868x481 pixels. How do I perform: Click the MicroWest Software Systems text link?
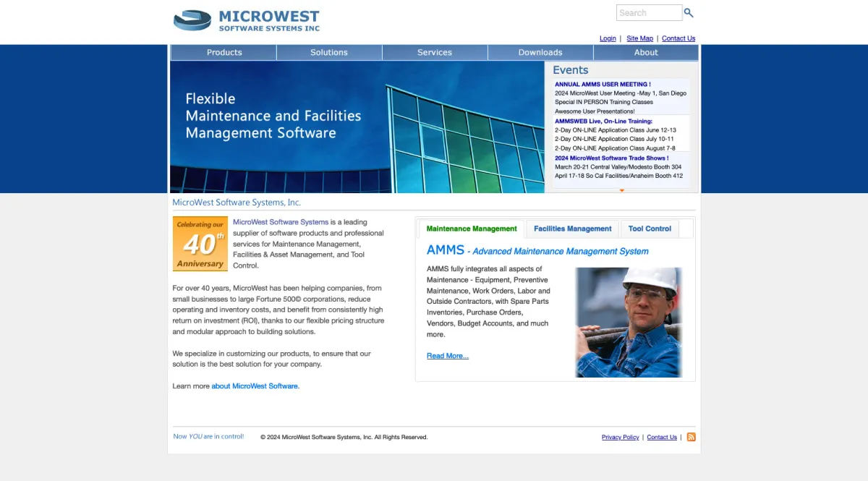[281, 222]
